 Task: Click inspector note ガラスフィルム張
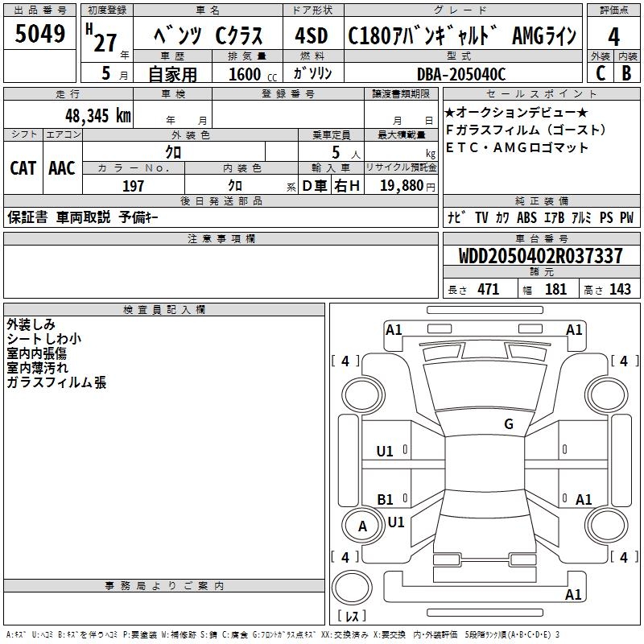[56, 382]
